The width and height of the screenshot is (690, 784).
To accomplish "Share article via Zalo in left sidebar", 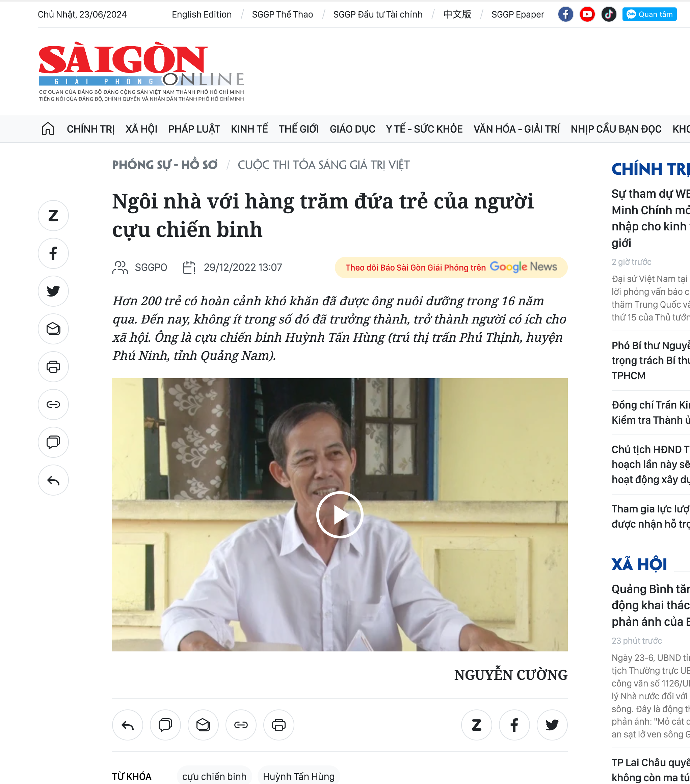I will [x=53, y=216].
